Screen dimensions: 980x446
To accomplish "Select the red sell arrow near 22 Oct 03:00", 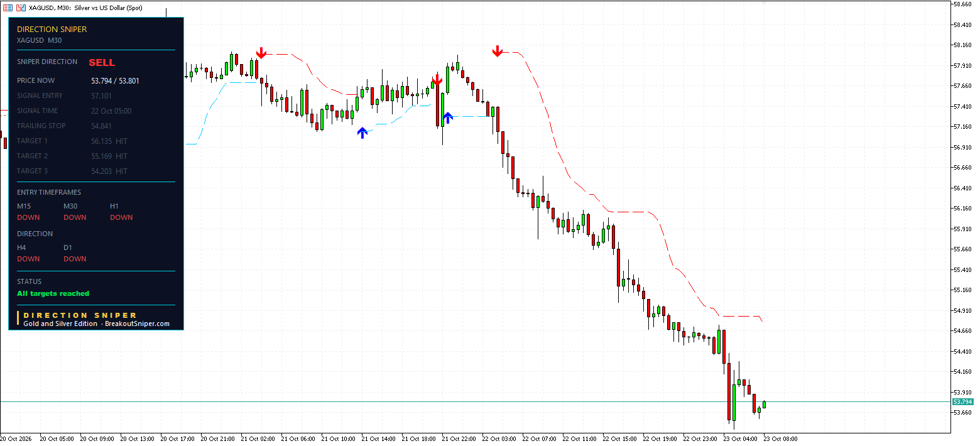I will [x=498, y=51].
